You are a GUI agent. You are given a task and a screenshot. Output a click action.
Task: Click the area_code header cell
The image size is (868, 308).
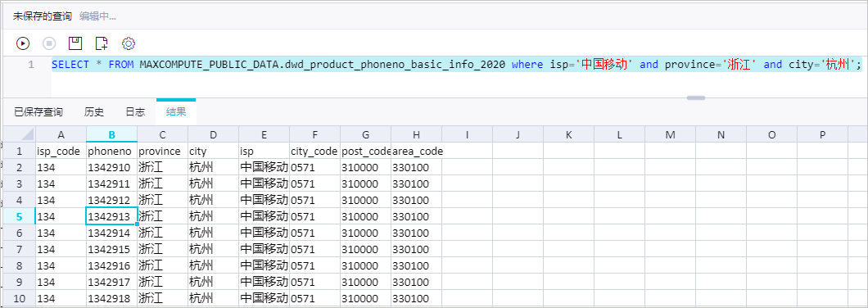[416, 151]
